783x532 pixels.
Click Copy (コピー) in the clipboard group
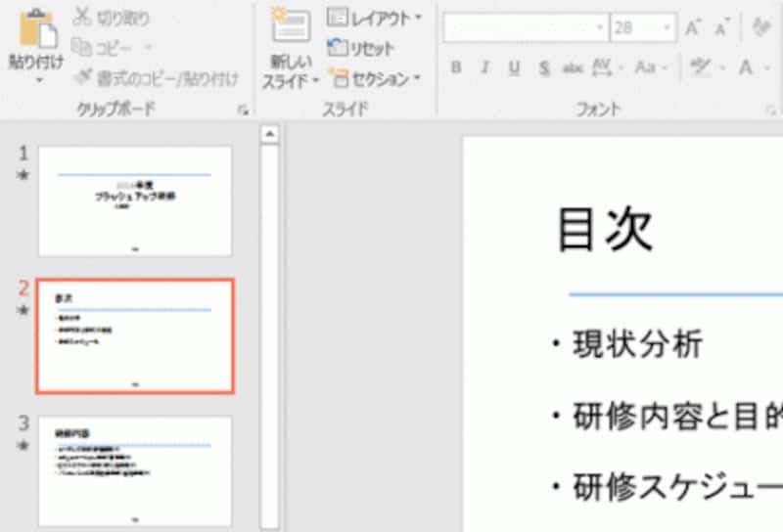click(x=102, y=48)
